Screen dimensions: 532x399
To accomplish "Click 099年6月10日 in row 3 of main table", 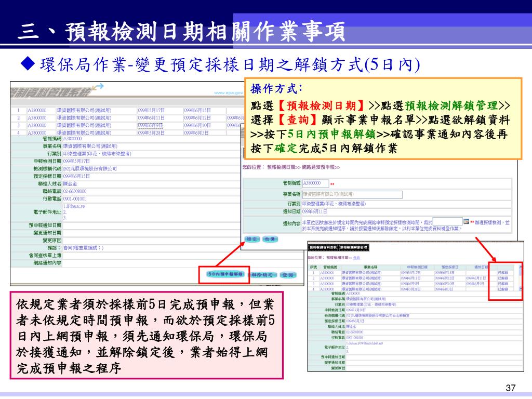I will (197, 125).
